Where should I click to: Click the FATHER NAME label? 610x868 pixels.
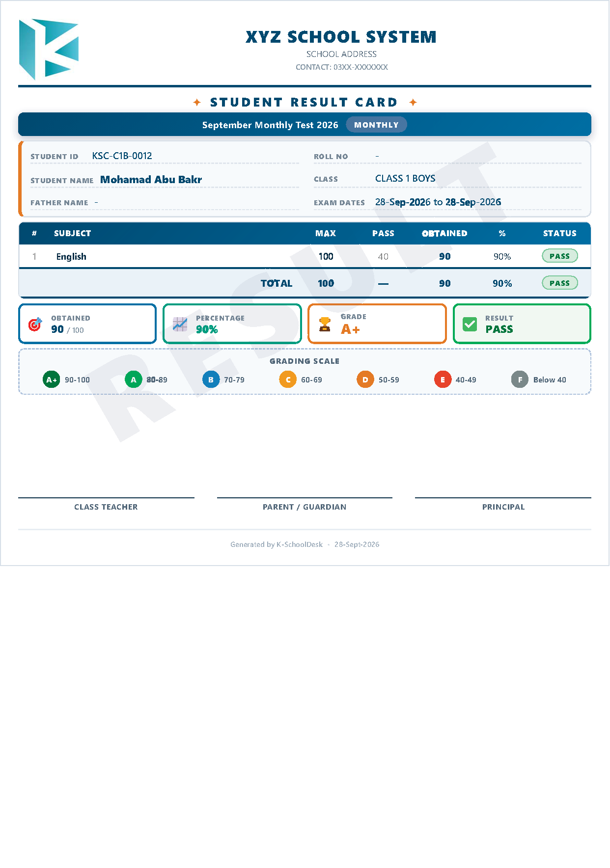tap(59, 203)
